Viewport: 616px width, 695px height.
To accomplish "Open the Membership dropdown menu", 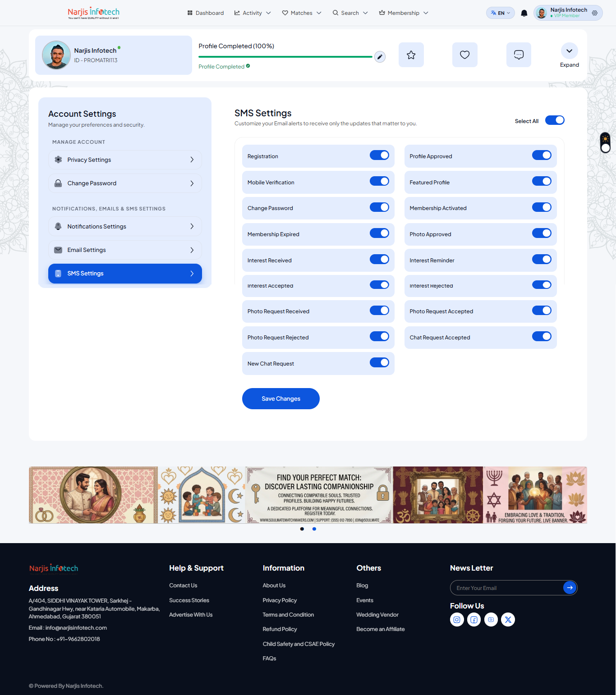I will tap(404, 13).
